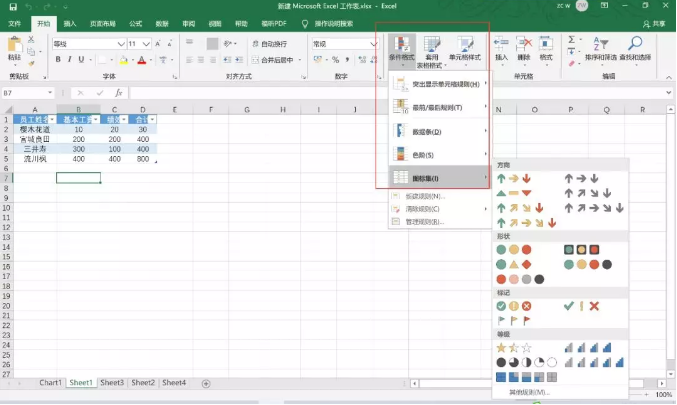Select the three colored triangles icon set
This screenshot has width=677, height=405.
(x=513, y=193)
